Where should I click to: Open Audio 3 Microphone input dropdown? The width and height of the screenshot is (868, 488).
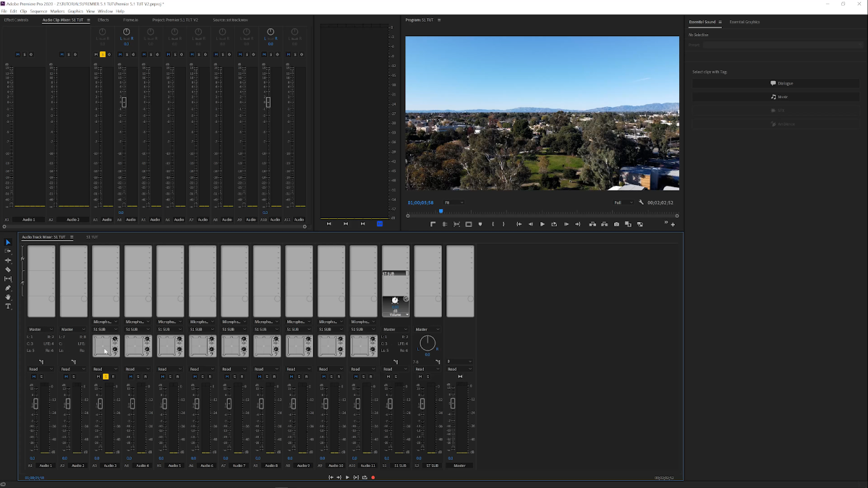(x=106, y=322)
